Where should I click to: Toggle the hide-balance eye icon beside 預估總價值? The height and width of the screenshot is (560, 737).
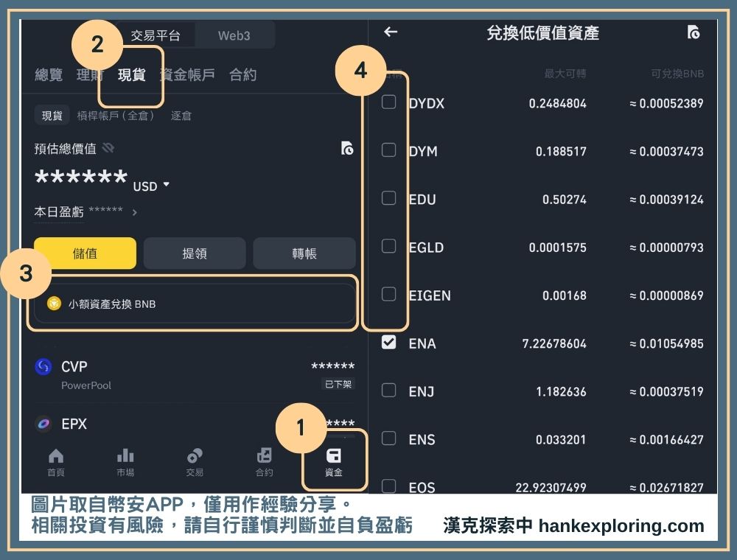[108, 148]
